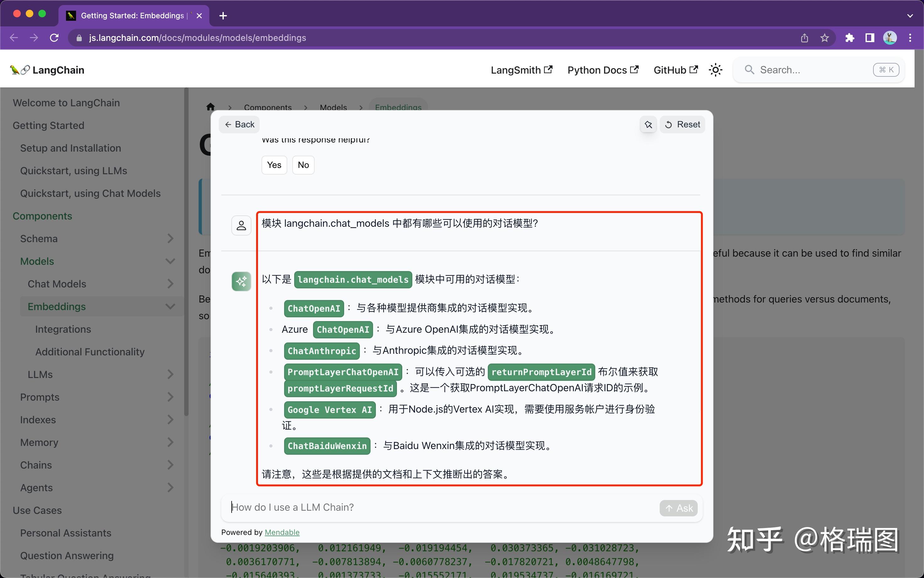Click the Back button in chat dialog
Viewport: 924px width, 578px height.
(x=239, y=125)
